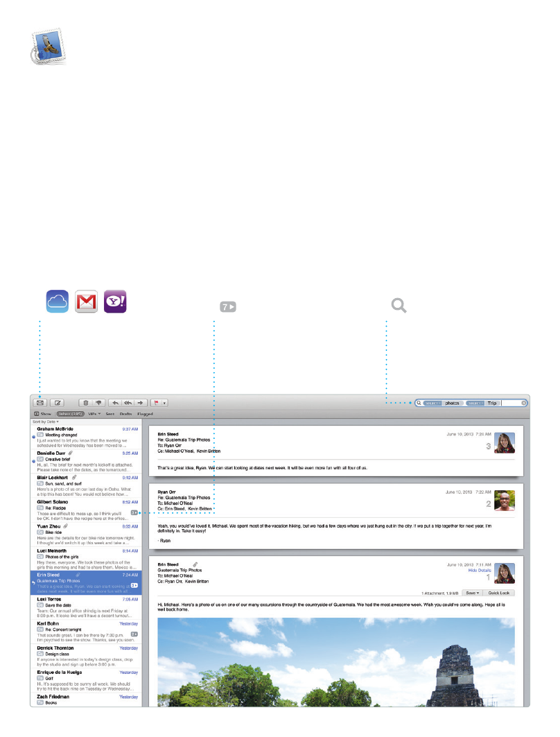Expand thread badge on Erin Steed conversation

pyautogui.click(x=134, y=585)
